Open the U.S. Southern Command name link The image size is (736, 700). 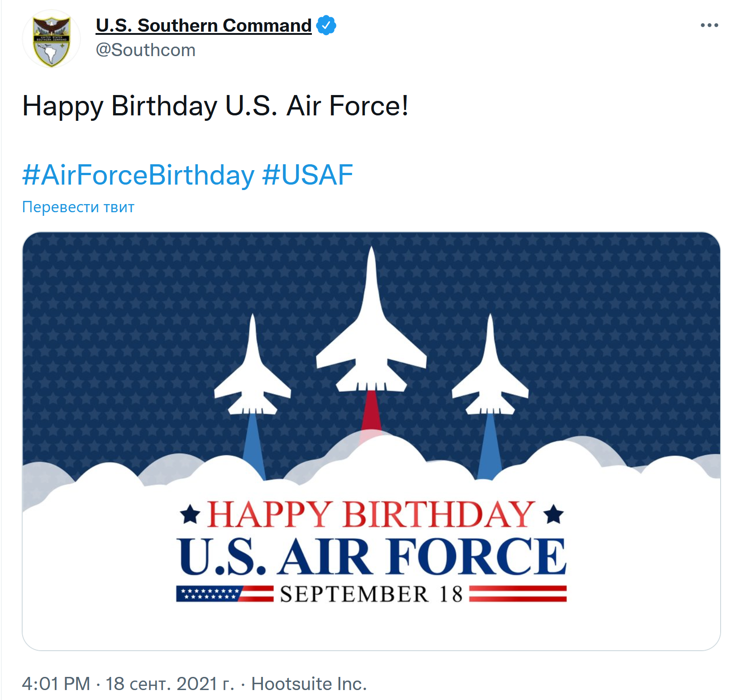pos(204,25)
